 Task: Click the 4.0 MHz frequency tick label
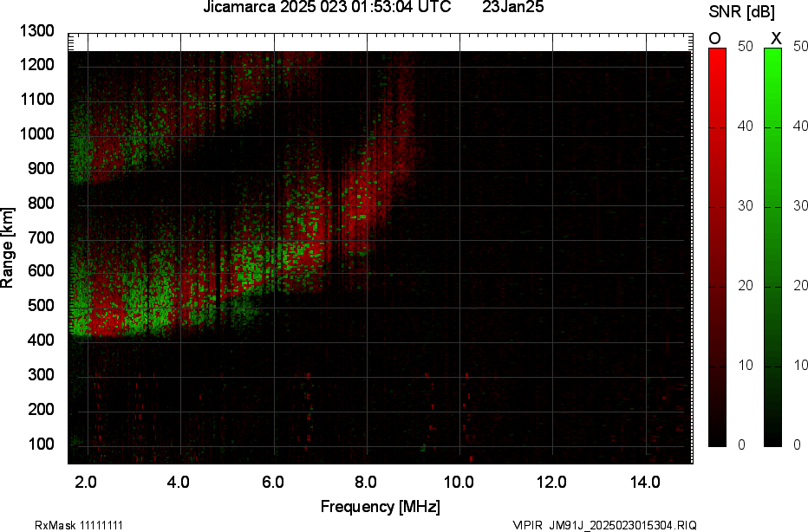click(179, 482)
